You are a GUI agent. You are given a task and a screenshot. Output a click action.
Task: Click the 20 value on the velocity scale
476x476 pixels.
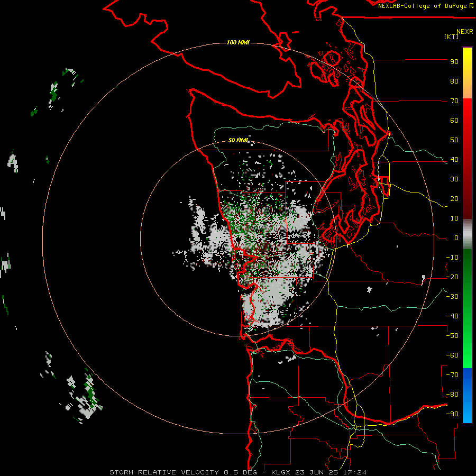pyautogui.click(x=454, y=198)
